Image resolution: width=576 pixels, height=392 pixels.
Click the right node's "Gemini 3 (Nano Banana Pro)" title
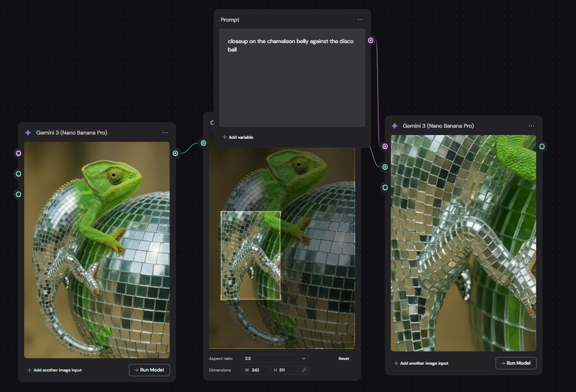pyautogui.click(x=438, y=126)
